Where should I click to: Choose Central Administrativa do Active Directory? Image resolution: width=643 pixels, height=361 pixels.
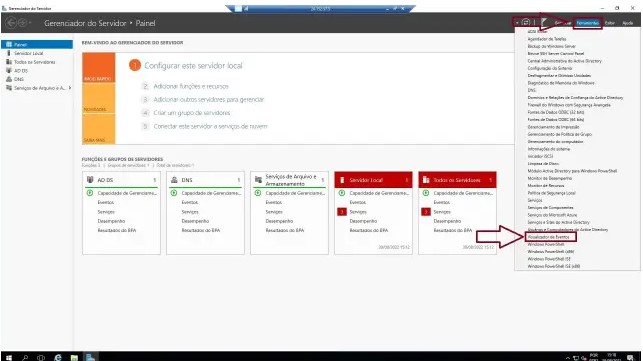click(564, 61)
